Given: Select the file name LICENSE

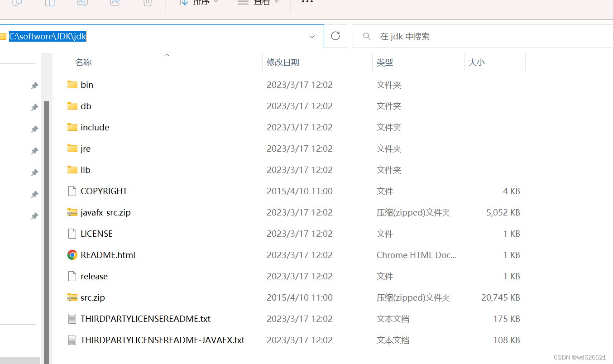Looking at the screenshot, I should [x=96, y=234].
